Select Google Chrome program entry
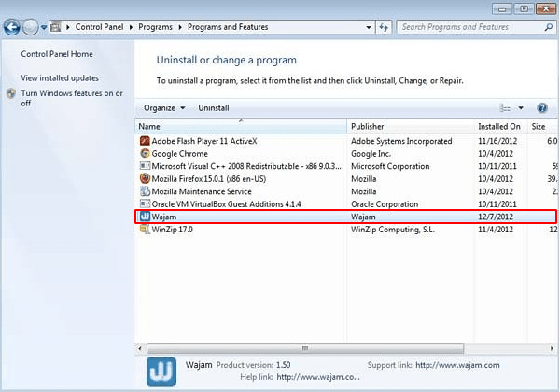Screen dimensions: 560x392 (179, 153)
